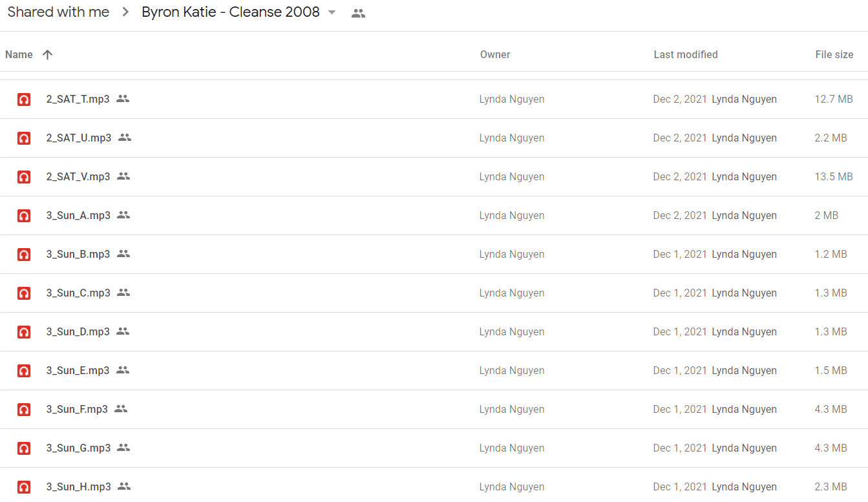The height and width of the screenshot is (502, 868).
Task: Click the shared people icon beside 2_SAT_U.mp3
Action: [x=125, y=138]
